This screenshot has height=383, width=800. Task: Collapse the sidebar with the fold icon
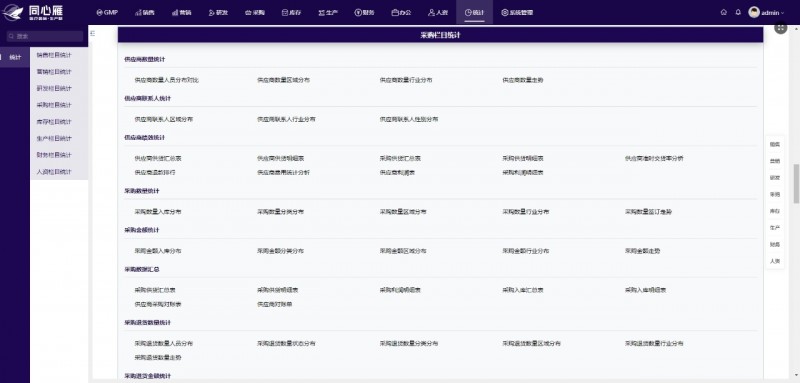coord(93,33)
